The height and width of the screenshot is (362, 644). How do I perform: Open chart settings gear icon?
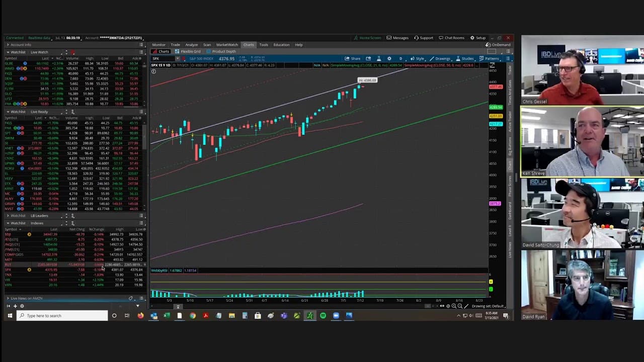pyautogui.click(x=389, y=58)
